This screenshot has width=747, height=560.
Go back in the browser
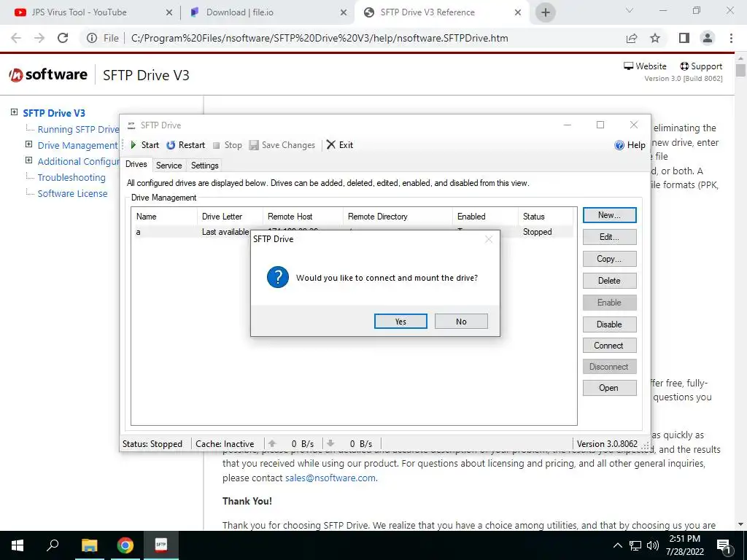(x=16, y=38)
